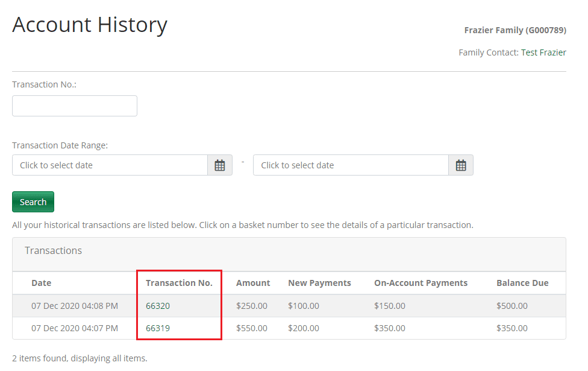This screenshot has width=588, height=371.
Task: Click the Frazier Family (G000789) label
Action: click(x=515, y=30)
